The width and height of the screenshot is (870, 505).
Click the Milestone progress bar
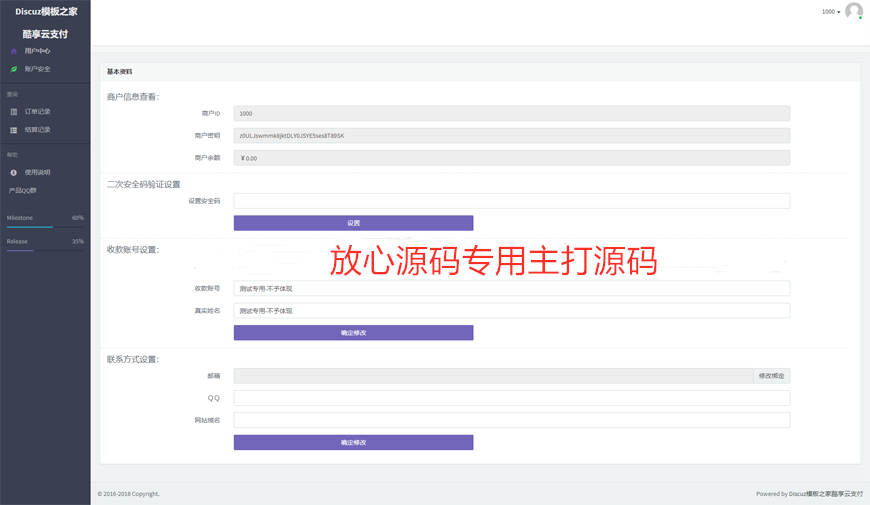[45, 227]
